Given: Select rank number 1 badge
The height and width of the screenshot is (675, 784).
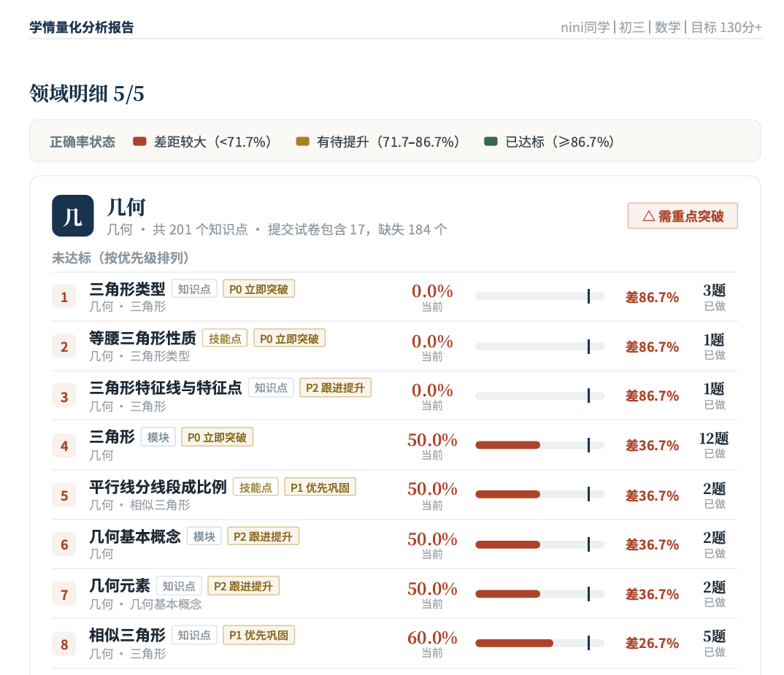Looking at the screenshot, I should pyautogui.click(x=64, y=298).
